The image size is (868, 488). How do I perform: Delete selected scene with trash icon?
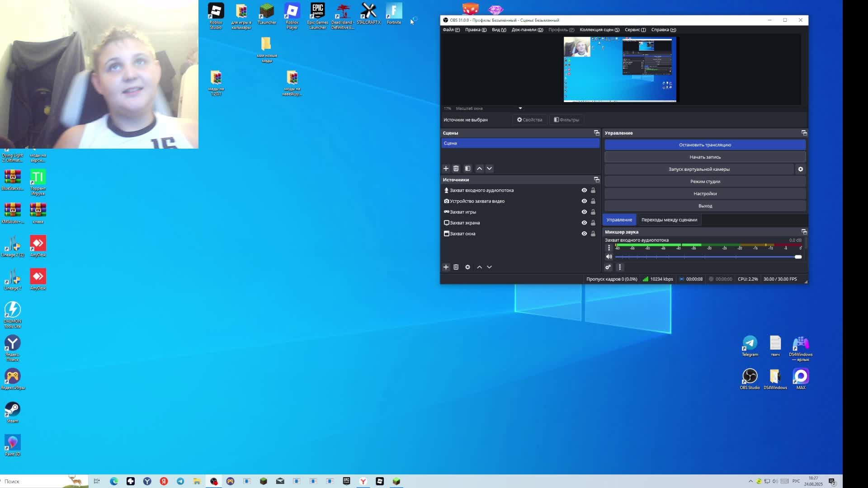coord(456,169)
